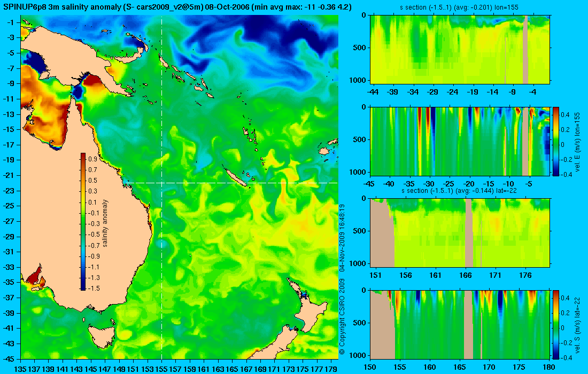Click the white dashed lon=155 line on map
This screenshot has width=588, height=374.
tap(161, 188)
